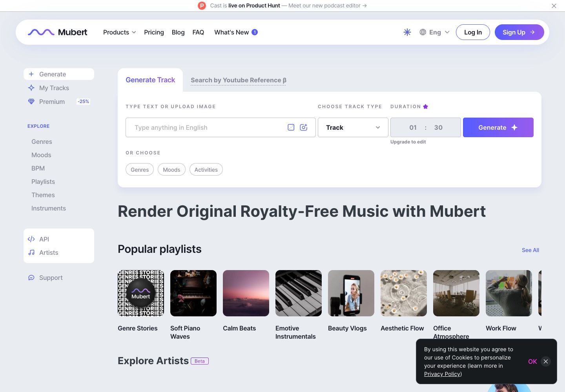The width and height of the screenshot is (565, 392).
Task: Open the Track type dropdown
Action: tap(353, 127)
